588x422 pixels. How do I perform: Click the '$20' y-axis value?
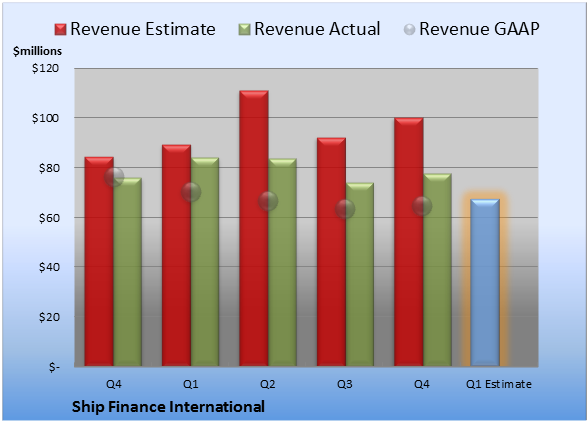[x=49, y=317]
